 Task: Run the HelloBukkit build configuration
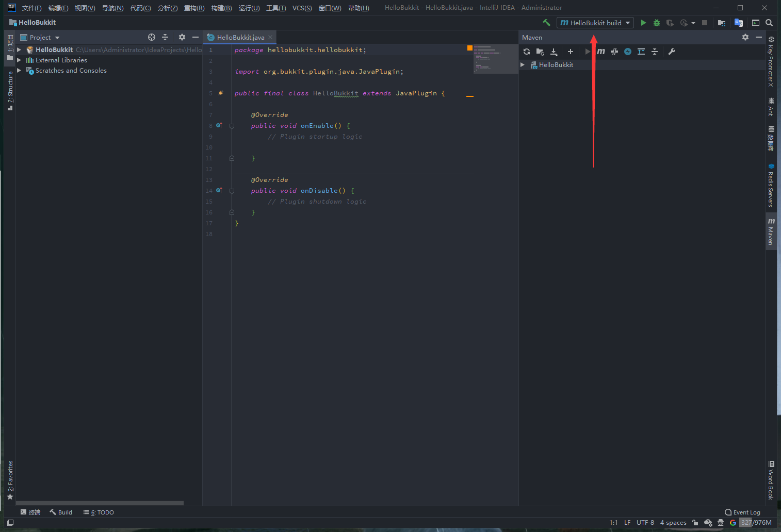point(643,23)
